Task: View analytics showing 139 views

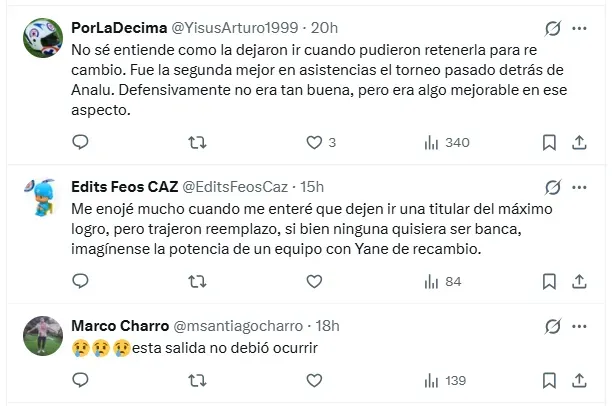Action: 446,380
